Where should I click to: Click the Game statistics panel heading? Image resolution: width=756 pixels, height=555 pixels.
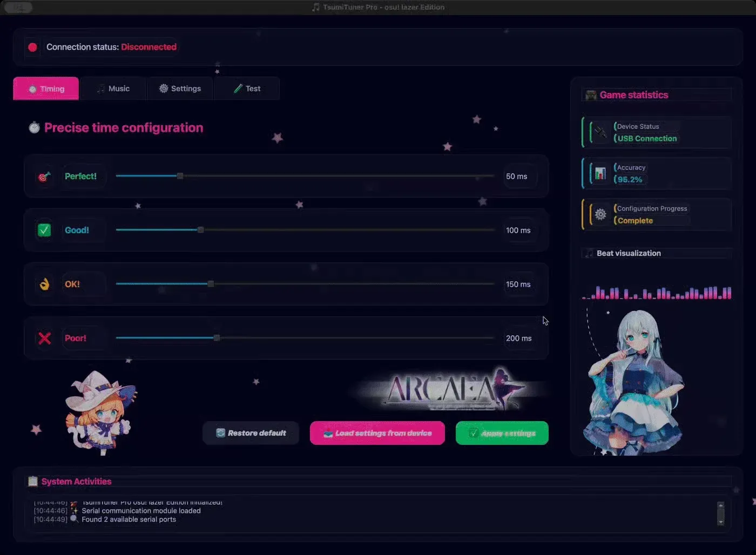coord(634,95)
